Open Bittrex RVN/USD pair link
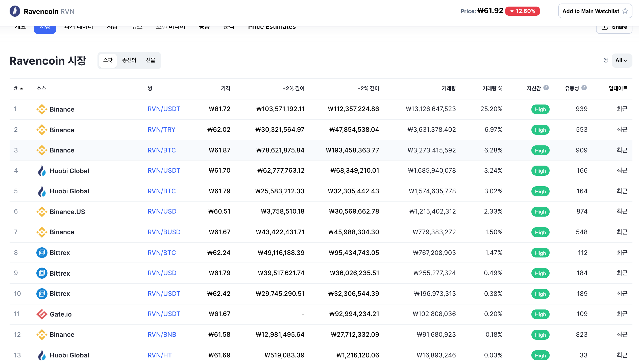 point(162,273)
